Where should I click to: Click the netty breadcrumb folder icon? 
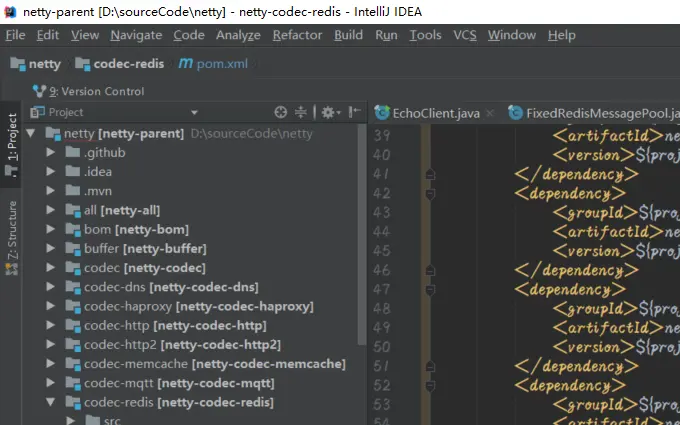coord(18,64)
